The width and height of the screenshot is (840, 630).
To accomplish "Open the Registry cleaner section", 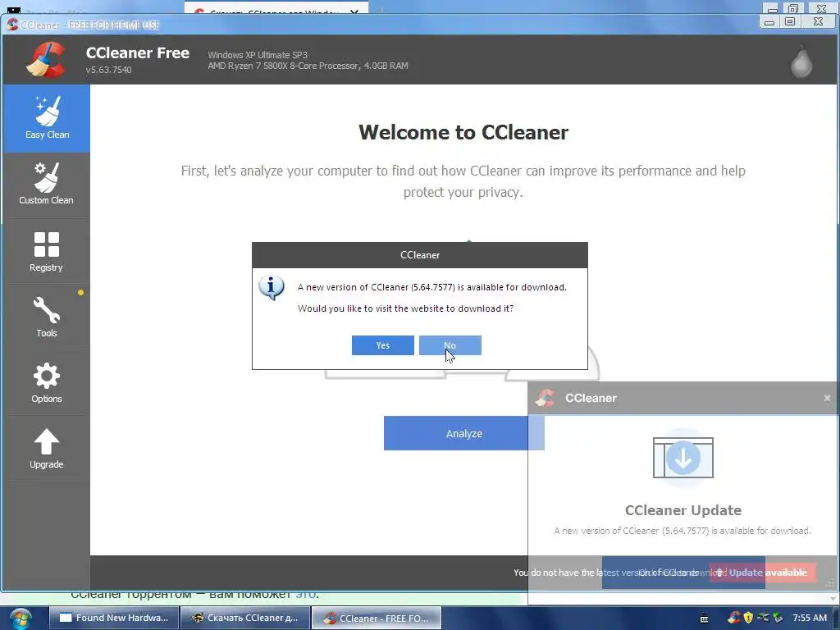I will [x=47, y=251].
